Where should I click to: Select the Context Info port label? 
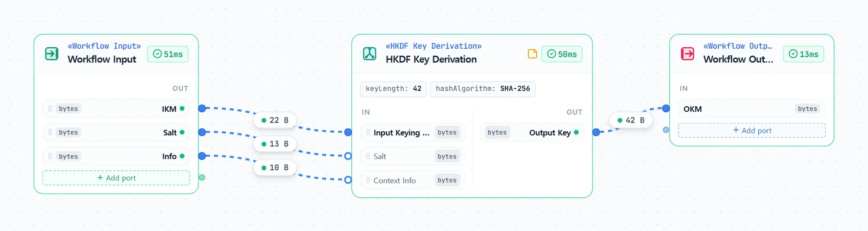coord(395,180)
